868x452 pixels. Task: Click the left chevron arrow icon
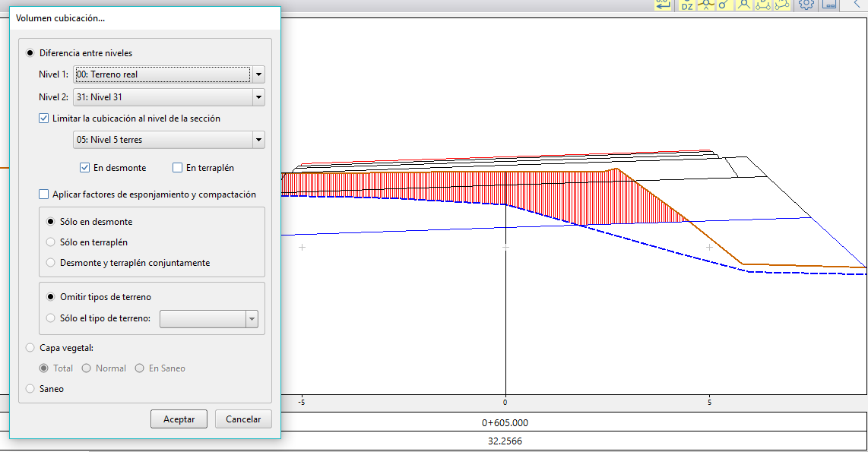pyautogui.click(x=856, y=5)
